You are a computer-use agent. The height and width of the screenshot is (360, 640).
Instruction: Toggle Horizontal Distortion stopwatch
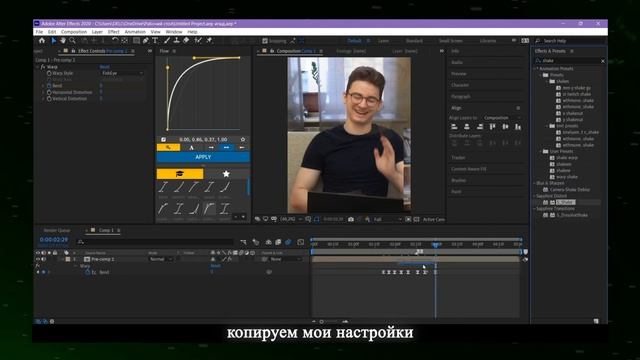click(x=49, y=92)
